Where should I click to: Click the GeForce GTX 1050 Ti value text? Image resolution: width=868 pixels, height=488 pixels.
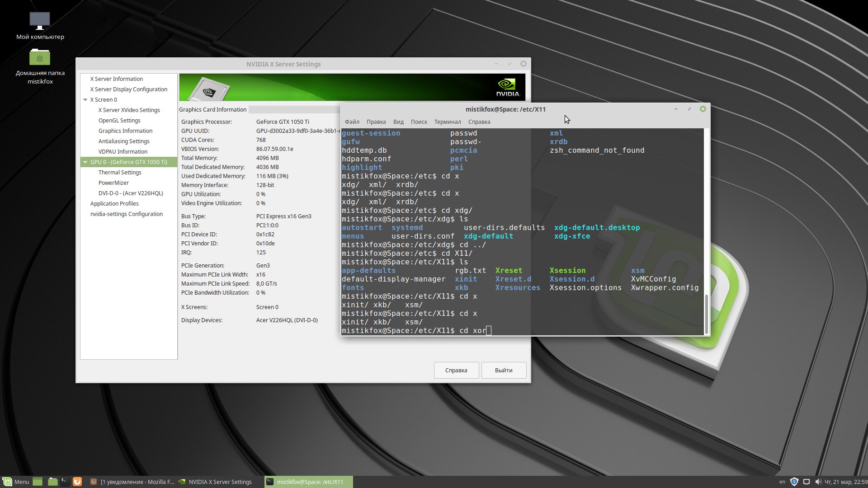click(283, 122)
